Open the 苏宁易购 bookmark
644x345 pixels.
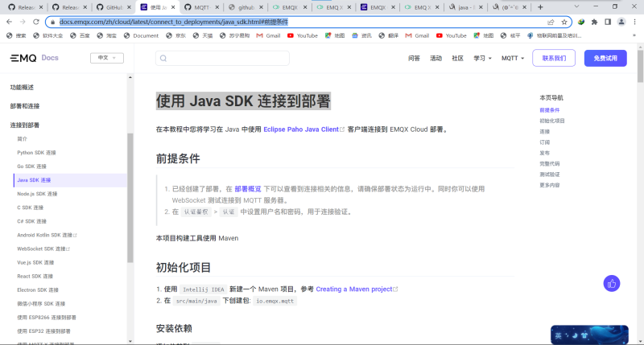[234, 35]
